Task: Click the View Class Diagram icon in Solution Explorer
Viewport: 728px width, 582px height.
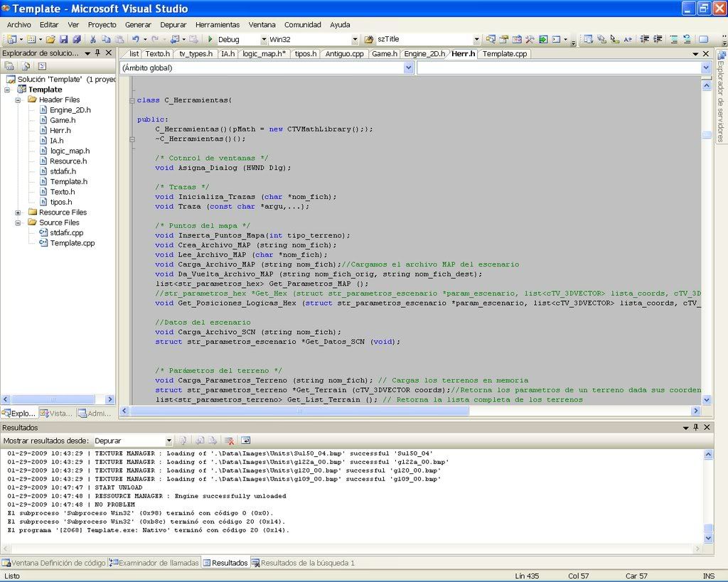Action: point(42,66)
